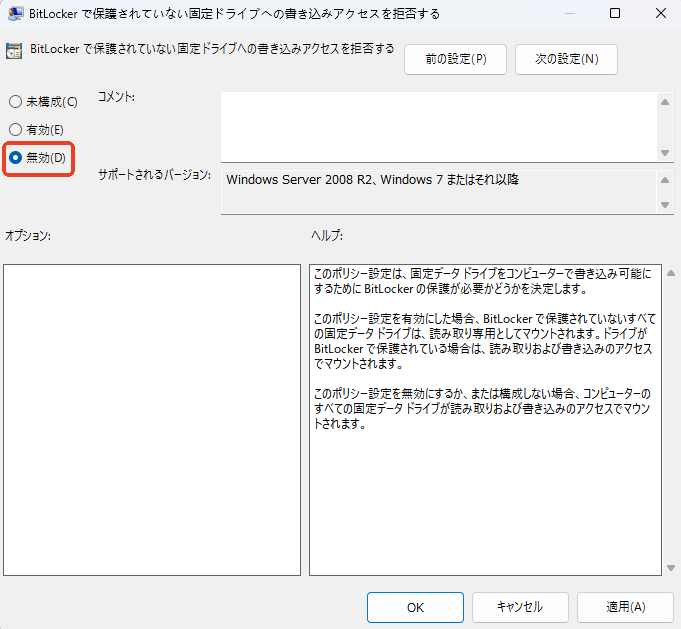
Task: Click the 適用(A) button
Action: coord(625,607)
